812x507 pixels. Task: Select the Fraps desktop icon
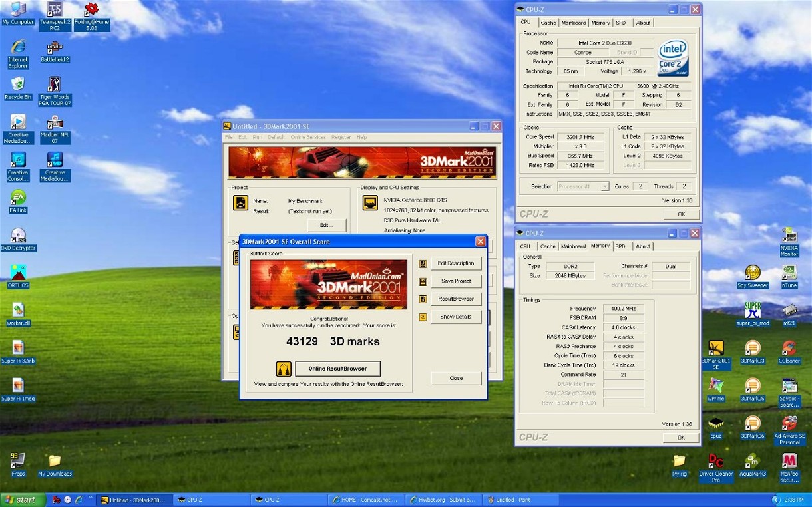(x=18, y=464)
